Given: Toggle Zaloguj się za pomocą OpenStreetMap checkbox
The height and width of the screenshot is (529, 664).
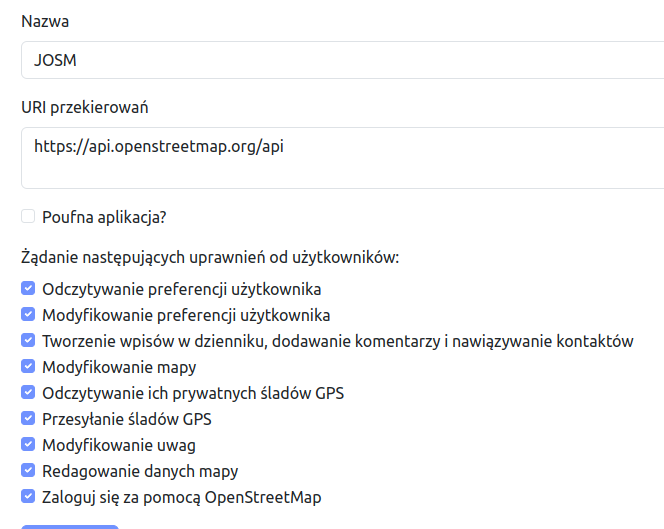Looking at the screenshot, I should click(x=28, y=496).
